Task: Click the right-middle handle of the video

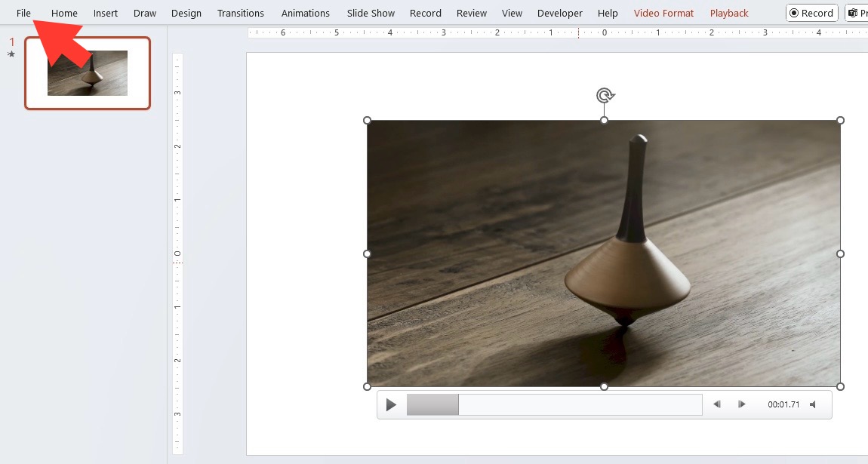Action: (840, 254)
